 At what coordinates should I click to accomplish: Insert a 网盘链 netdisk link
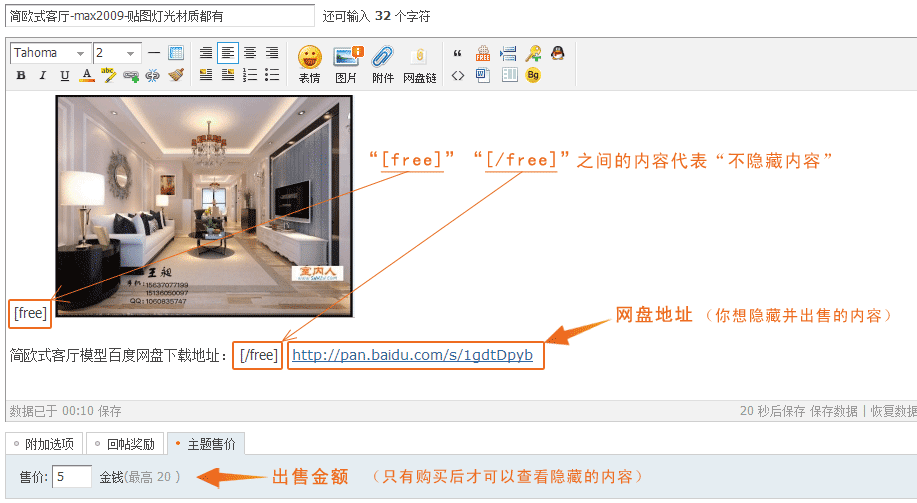click(x=419, y=66)
